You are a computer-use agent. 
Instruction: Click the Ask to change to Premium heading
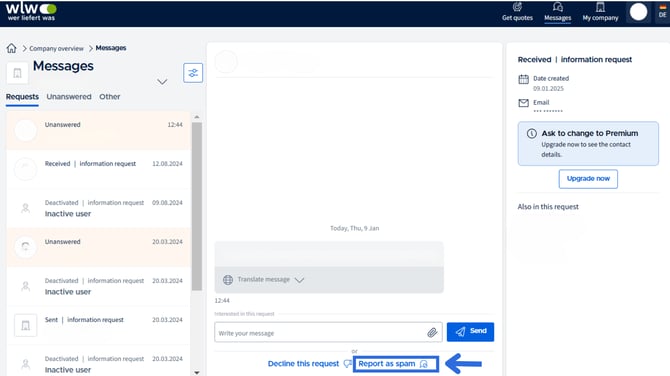coord(590,133)
